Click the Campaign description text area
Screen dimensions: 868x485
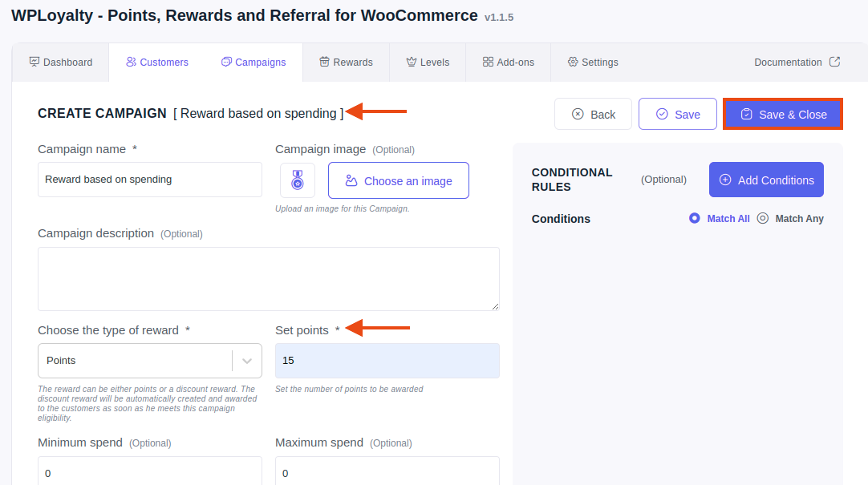[x=269, y=279]
